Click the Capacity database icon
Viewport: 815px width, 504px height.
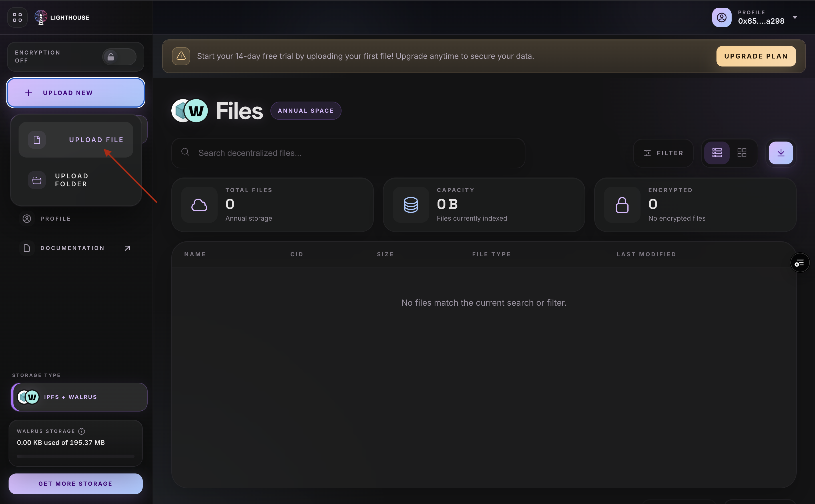pyautogui.click(x=411, y=205)
